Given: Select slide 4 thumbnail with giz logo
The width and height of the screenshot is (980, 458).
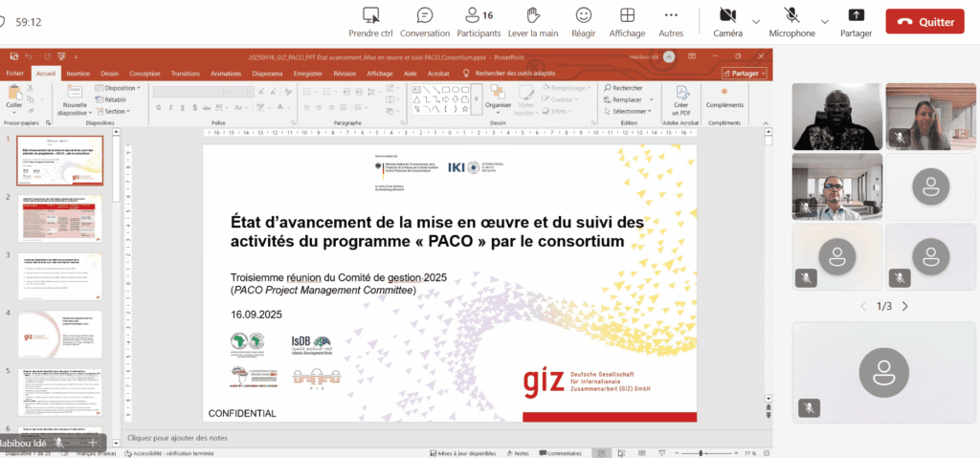Looking at the screenshot, I should [59, 335].
